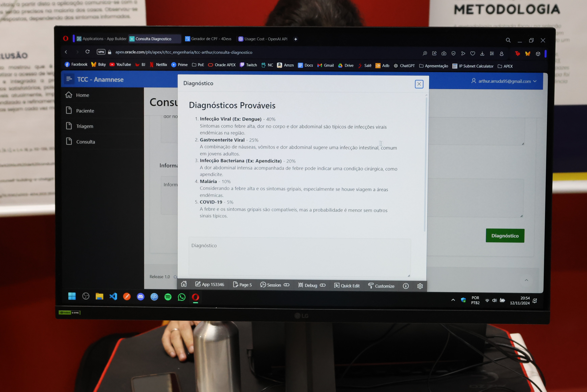Click the address bar URL
Screen dimensions: 587x392
coord(184,52)
